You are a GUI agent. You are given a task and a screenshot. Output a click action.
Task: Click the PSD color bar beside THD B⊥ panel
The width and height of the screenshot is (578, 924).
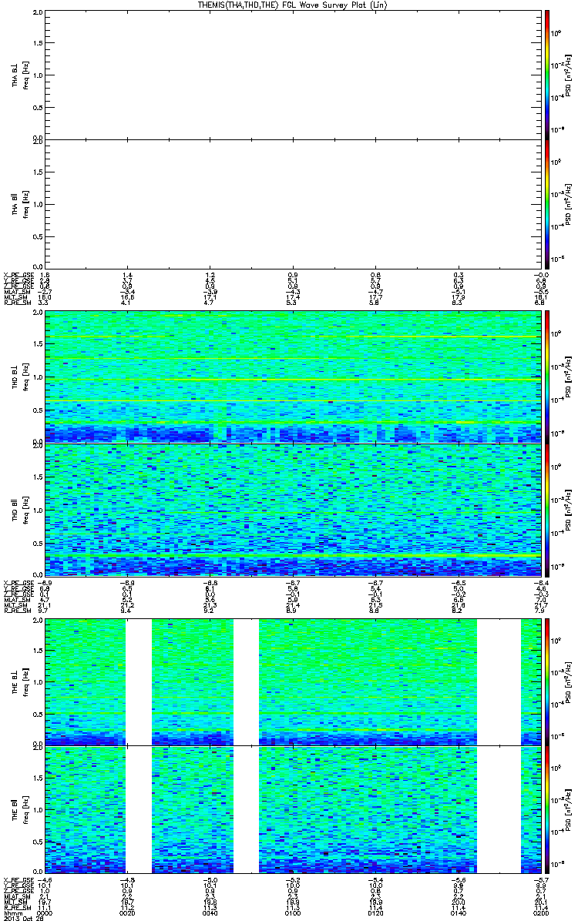point(546,377)
